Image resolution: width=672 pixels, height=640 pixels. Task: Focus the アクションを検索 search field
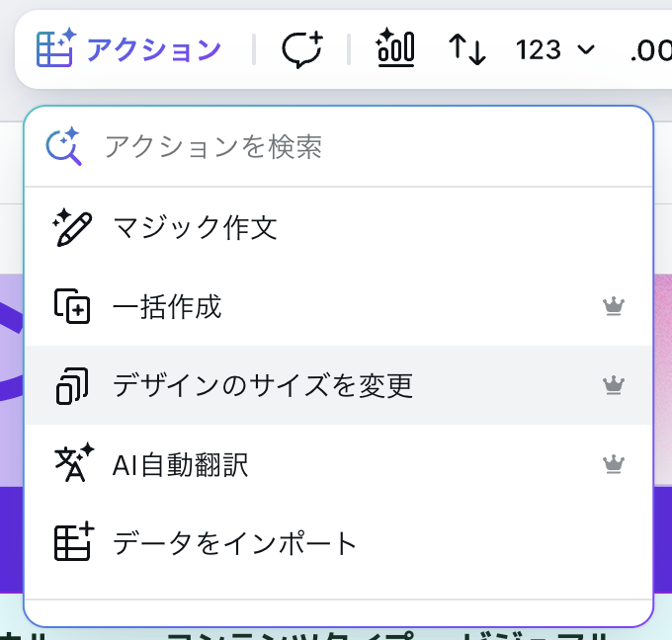[x=339, y=146]
